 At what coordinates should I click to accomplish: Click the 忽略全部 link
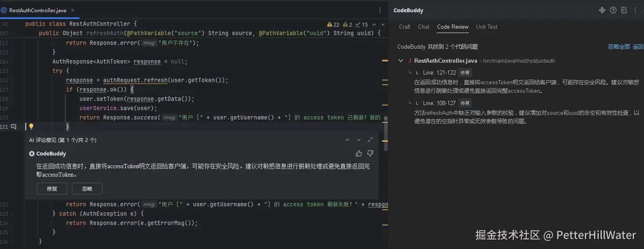point(619,47)
